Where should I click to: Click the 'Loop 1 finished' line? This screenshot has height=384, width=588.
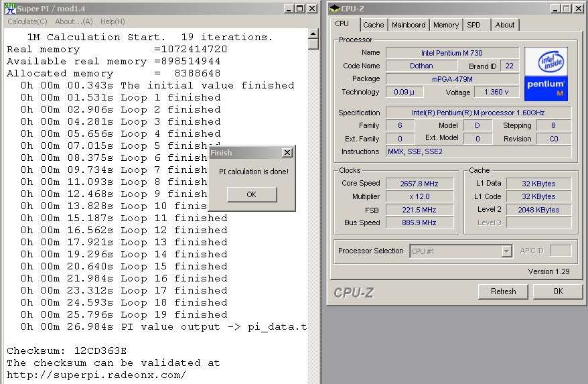tap(121, 98)
